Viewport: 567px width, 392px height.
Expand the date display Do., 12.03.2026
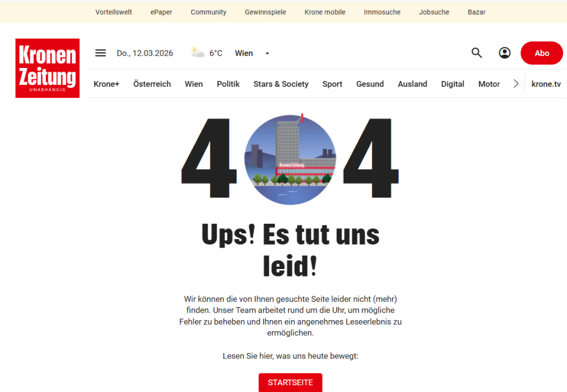(x=145, y=53)
